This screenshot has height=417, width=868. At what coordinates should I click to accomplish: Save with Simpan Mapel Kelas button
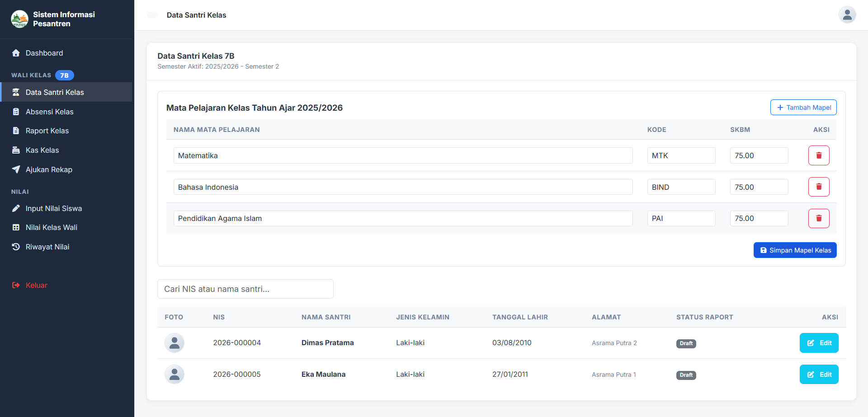[x=795, y=250]
